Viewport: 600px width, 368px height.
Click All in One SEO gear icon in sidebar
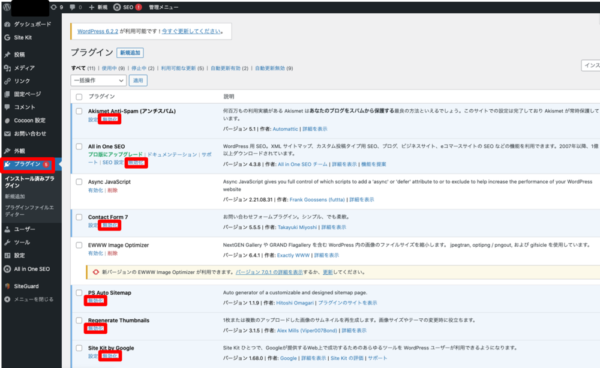(7, 269)
